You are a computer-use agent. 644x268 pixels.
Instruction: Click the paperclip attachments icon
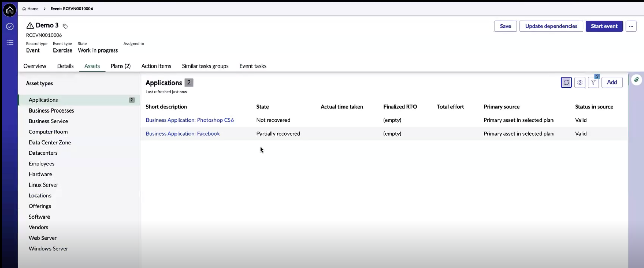point(636,80)
